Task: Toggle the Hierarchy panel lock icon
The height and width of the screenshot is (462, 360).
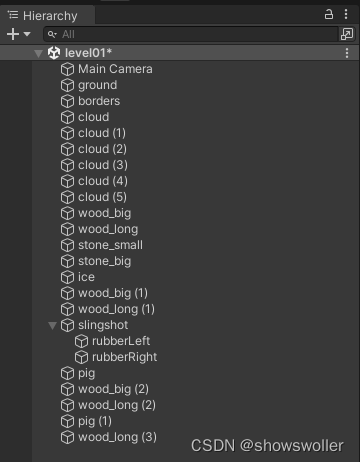Action: point(329,14)
